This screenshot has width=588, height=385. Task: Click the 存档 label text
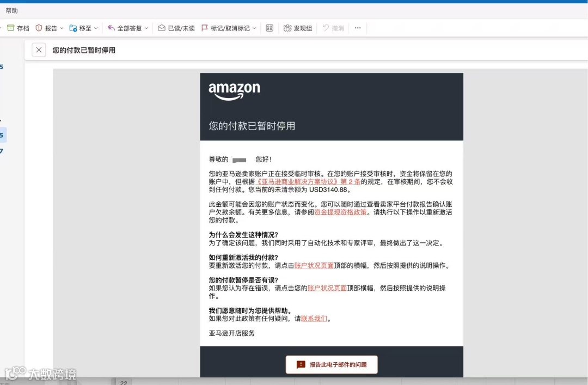(23, 28)
